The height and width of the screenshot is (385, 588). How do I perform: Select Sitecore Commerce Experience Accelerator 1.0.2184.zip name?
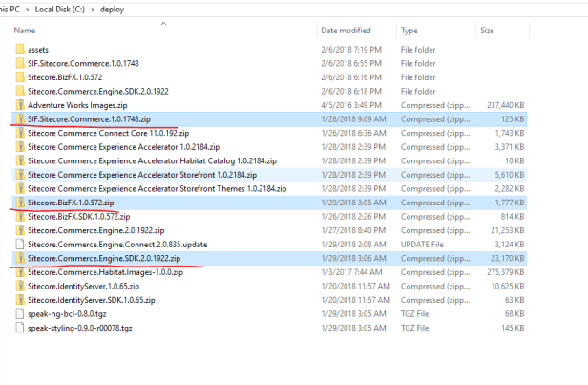pos(124,147)
